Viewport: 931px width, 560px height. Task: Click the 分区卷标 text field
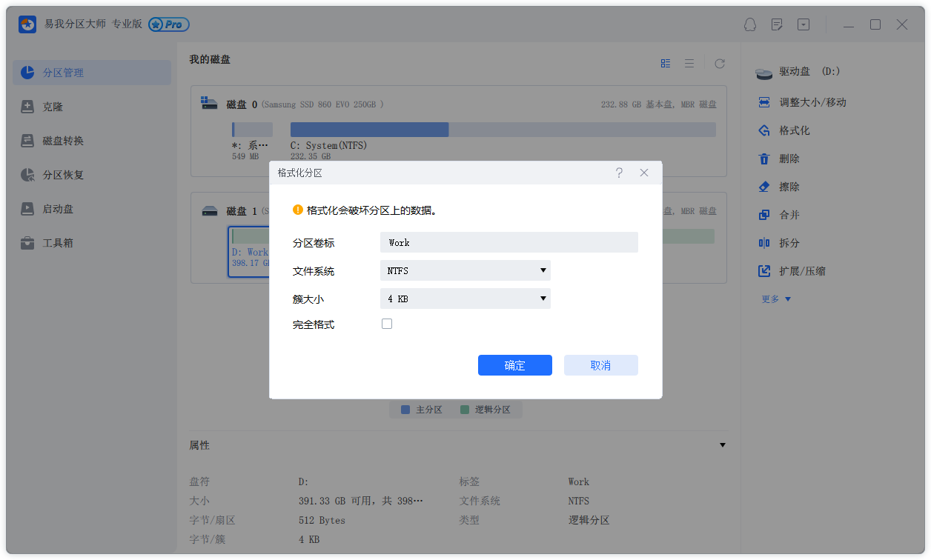(x=508, y=242)
